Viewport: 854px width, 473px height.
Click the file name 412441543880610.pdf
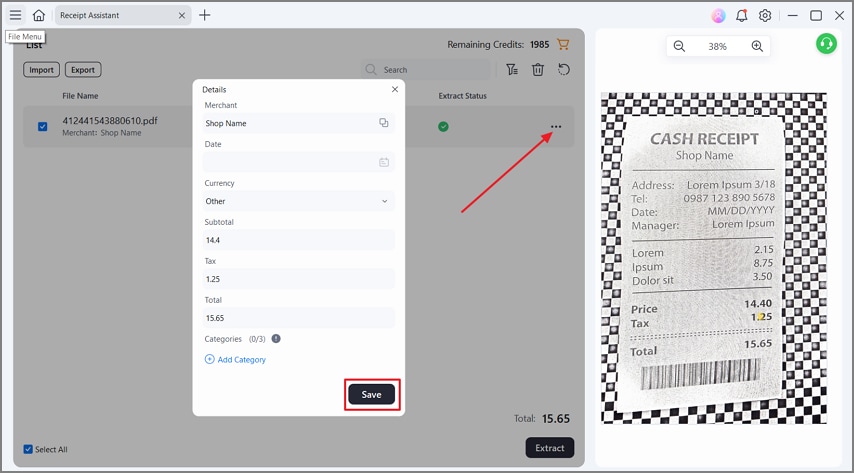point(110,120)
